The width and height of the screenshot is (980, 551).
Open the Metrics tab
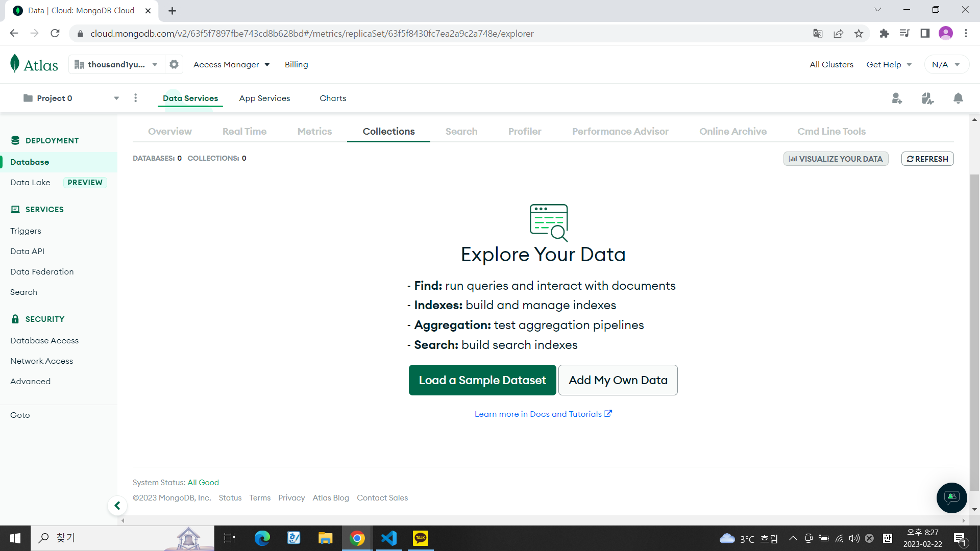(x=314, y=131)
